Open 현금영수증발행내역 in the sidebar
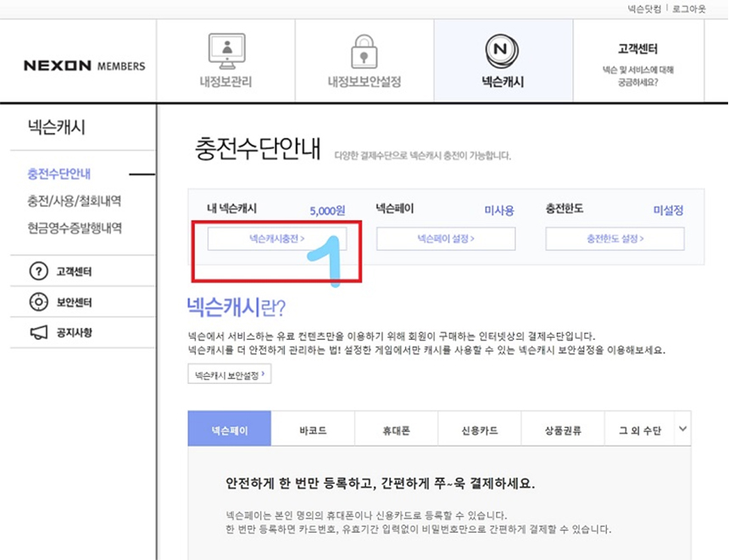Image resolution: width=729 pixels, height=560 pixels. click(75, 228)
